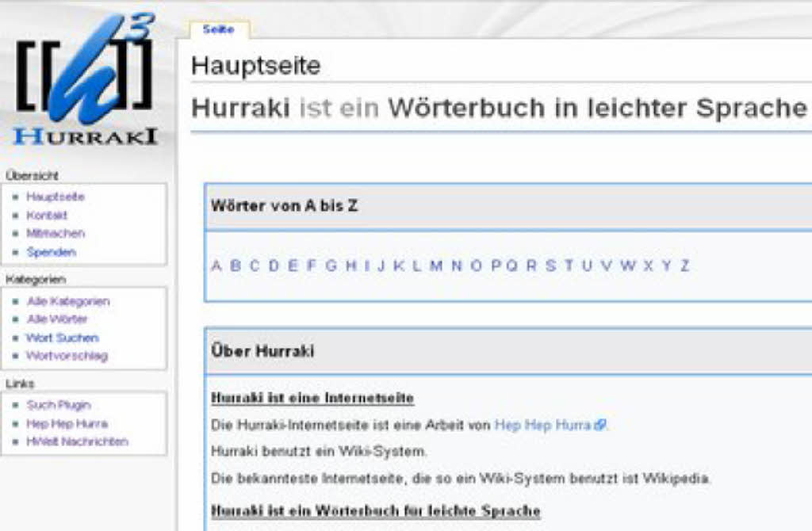Open the Such Plugin link
Image resolution: width=812 pixels, height=531 pixels.
(x=59, y=405)
